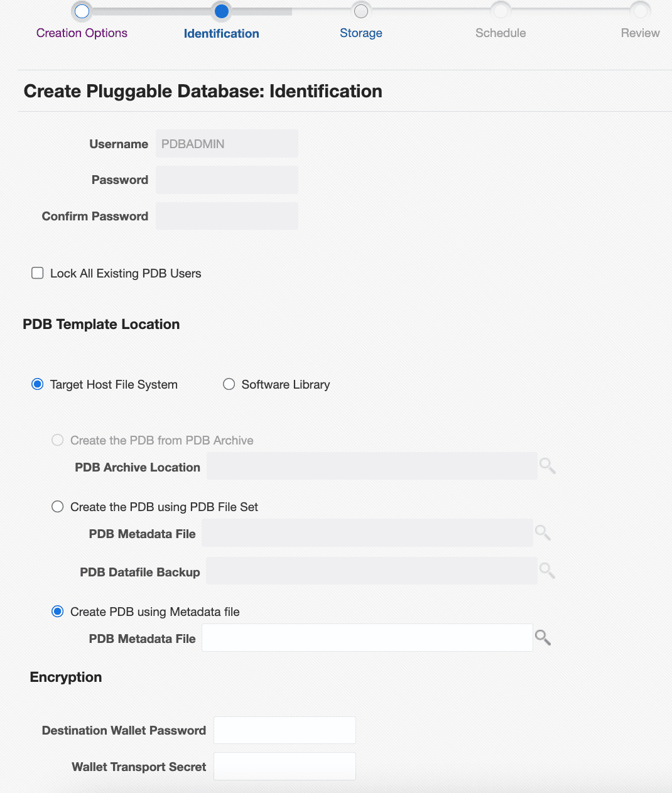The height and width of the screenshot is (793, 672).
Task: Enable Lock All Existing PDB Users checkbox
Action: coord(38,273)
